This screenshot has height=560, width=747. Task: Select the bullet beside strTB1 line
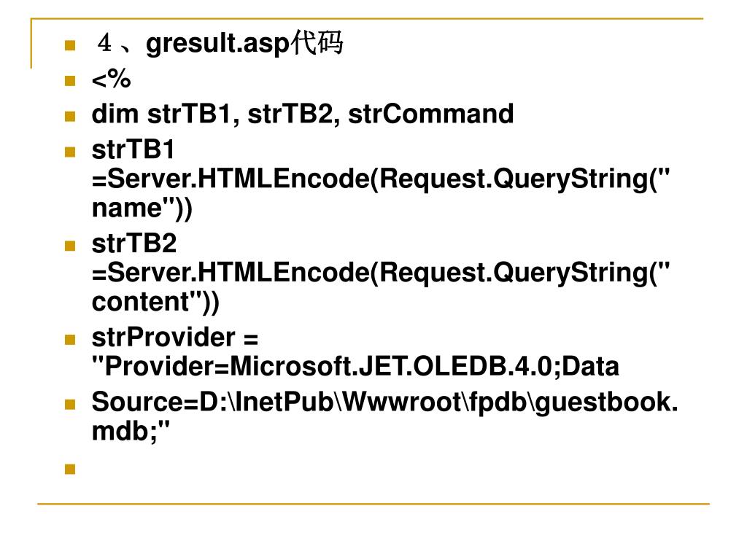(70, 152)
